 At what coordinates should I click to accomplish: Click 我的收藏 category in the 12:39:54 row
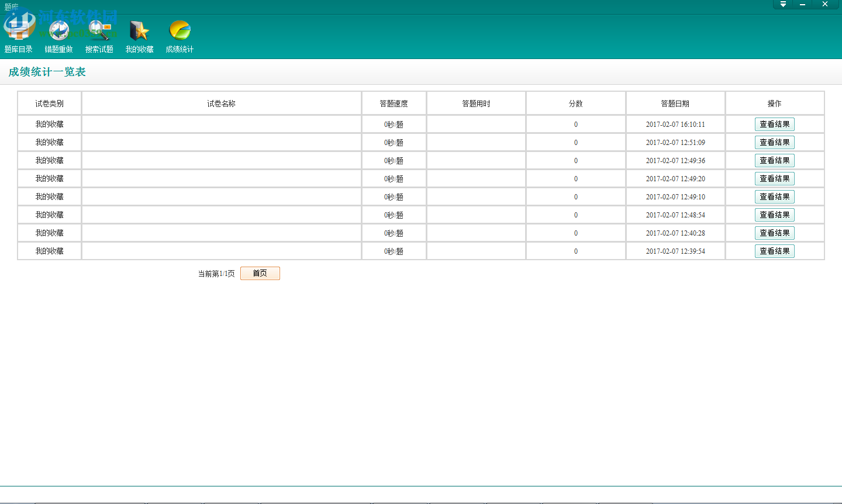tap(50, 251)
